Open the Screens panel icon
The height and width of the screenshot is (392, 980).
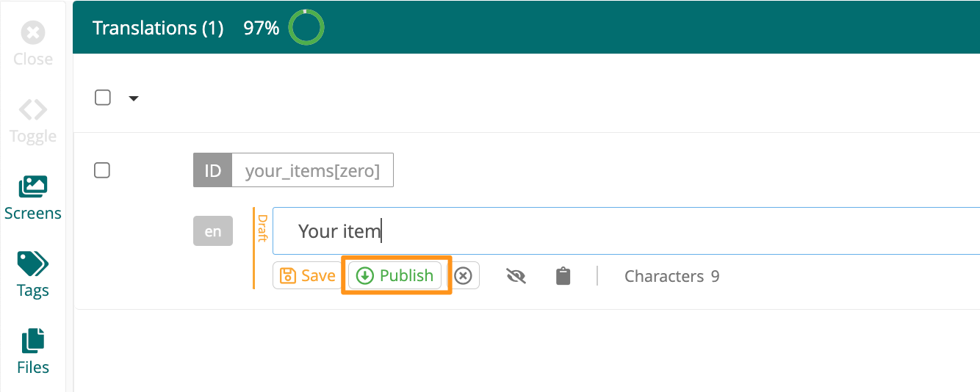[33, 186]
